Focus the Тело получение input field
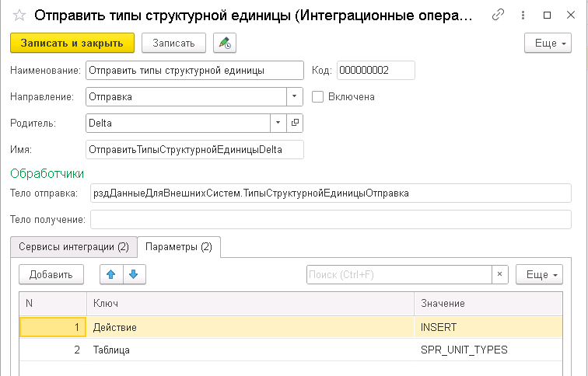Image resolution: width=588 pixels, height=376 pixels. [x=331, y=220]
